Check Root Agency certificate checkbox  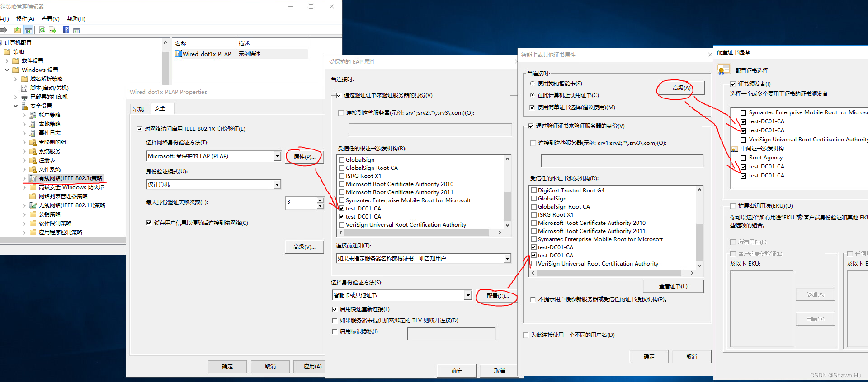(x=743, y=158)
